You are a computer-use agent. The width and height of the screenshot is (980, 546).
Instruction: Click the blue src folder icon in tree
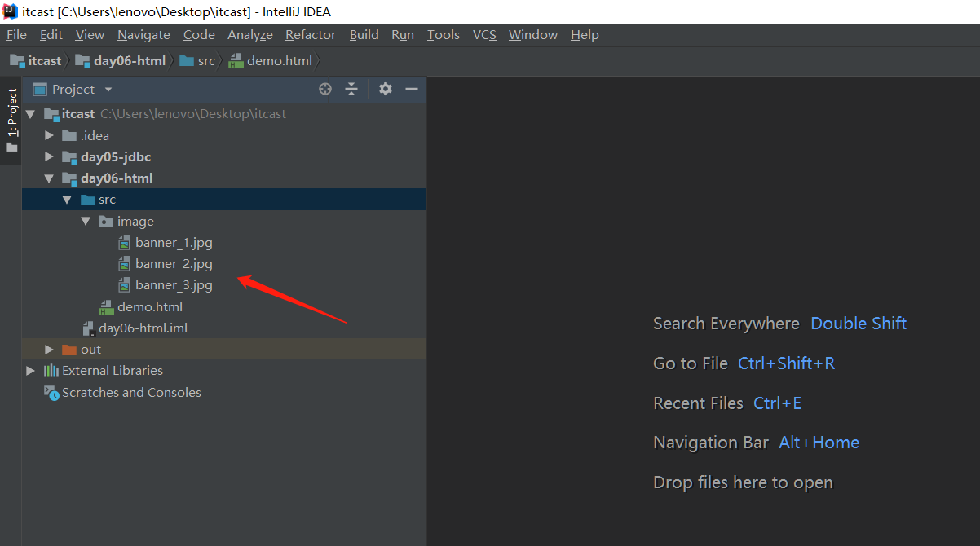[87, 200]
